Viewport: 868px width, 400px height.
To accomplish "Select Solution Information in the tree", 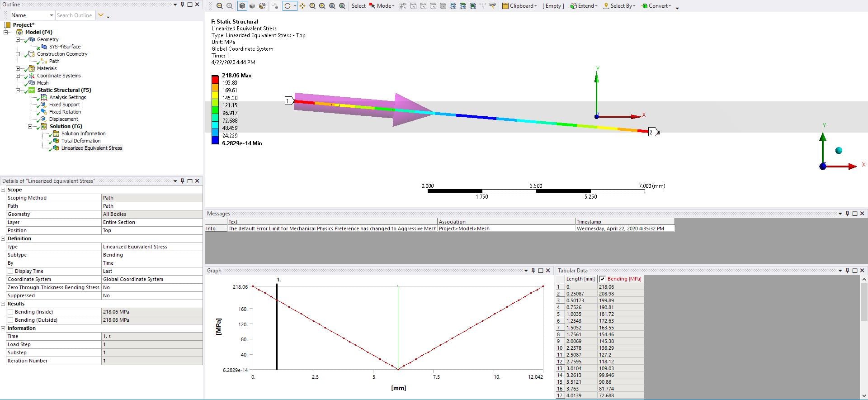I will (x=83, y=133).
